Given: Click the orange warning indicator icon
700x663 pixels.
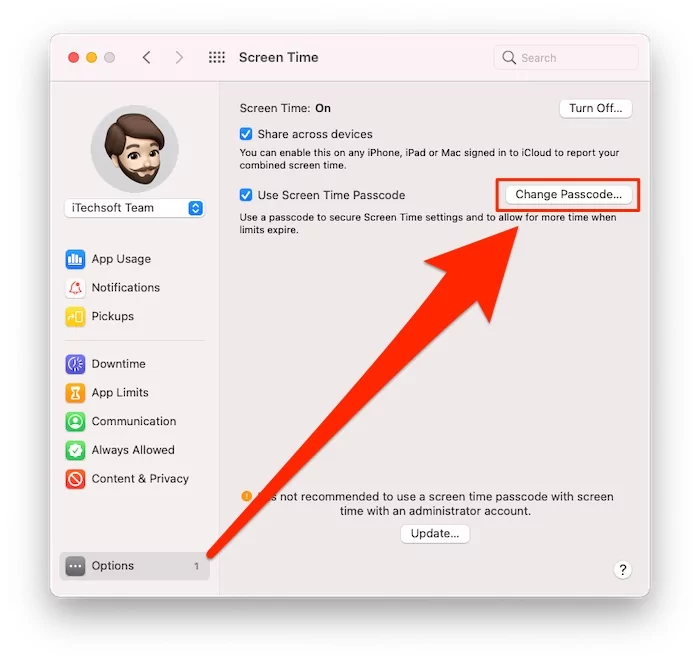Looking at the screenshot, I should point(246,496).
